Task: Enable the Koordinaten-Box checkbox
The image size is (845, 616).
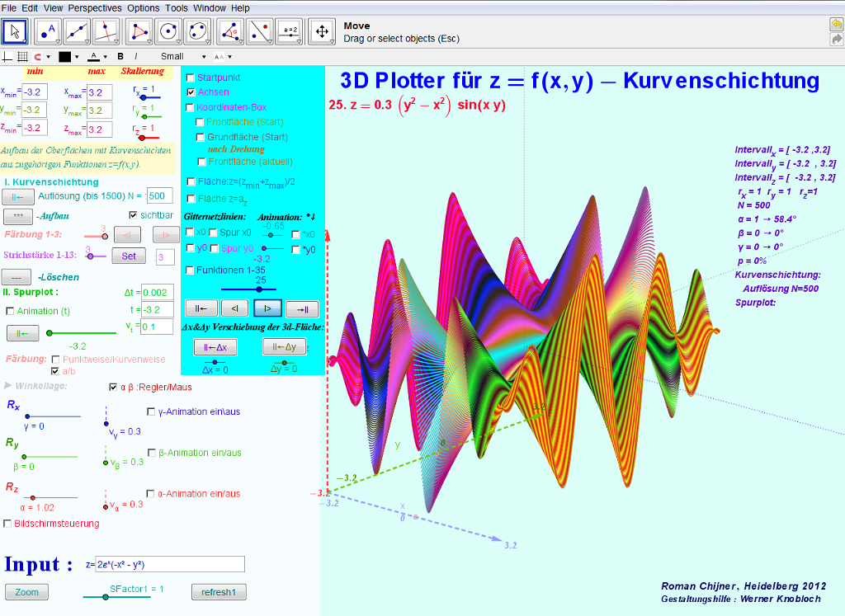Action: (x=190, y=107)
